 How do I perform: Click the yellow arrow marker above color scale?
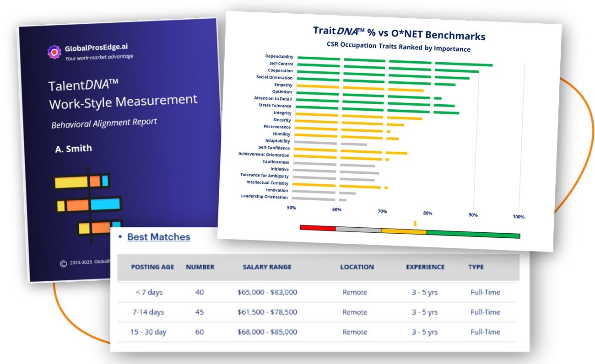coord(415,224)
